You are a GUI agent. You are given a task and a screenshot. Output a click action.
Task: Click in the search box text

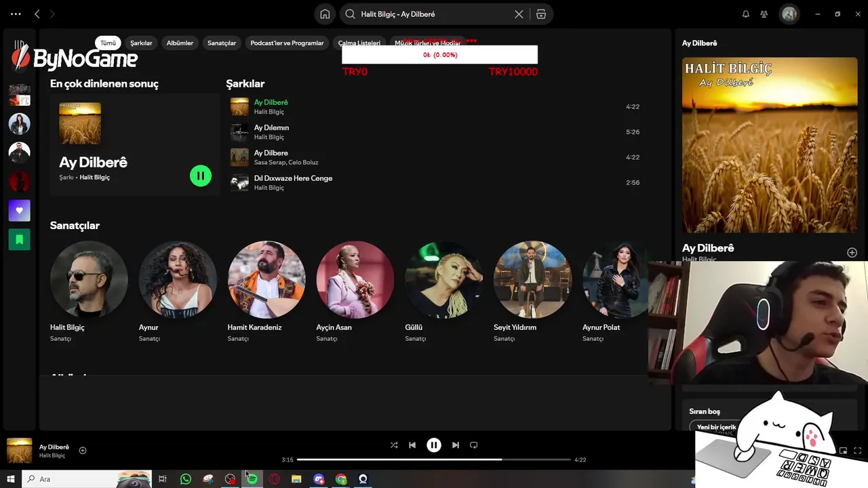[x=398, y=14]
